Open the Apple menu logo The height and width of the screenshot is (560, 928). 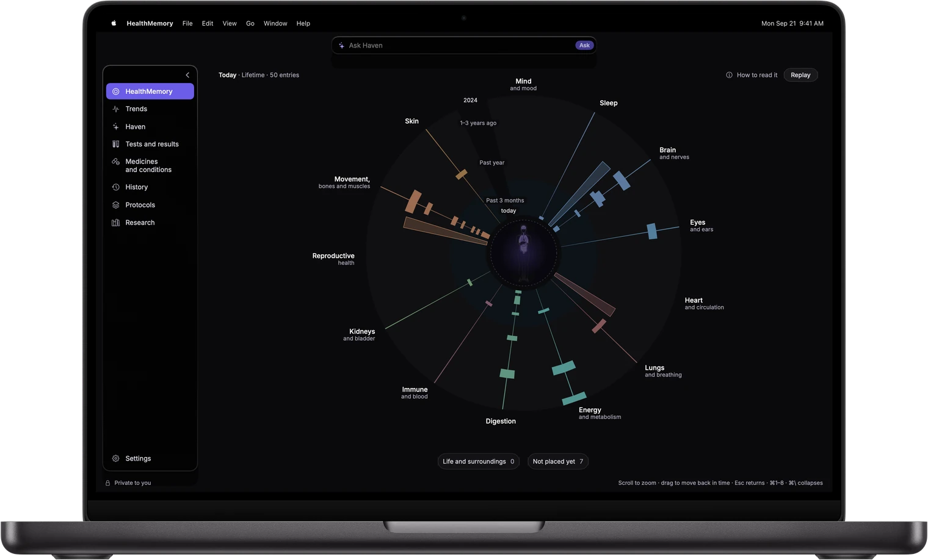pyautogui.click(x=114, y=23)
